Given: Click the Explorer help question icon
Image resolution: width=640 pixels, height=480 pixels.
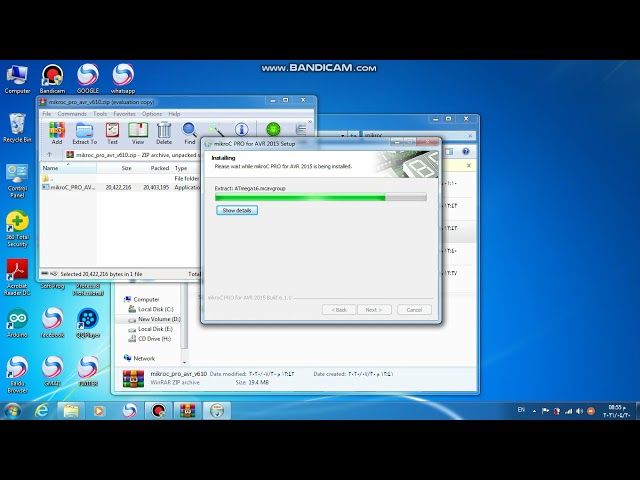Looking at the screenshot, I should click(466, 151).
